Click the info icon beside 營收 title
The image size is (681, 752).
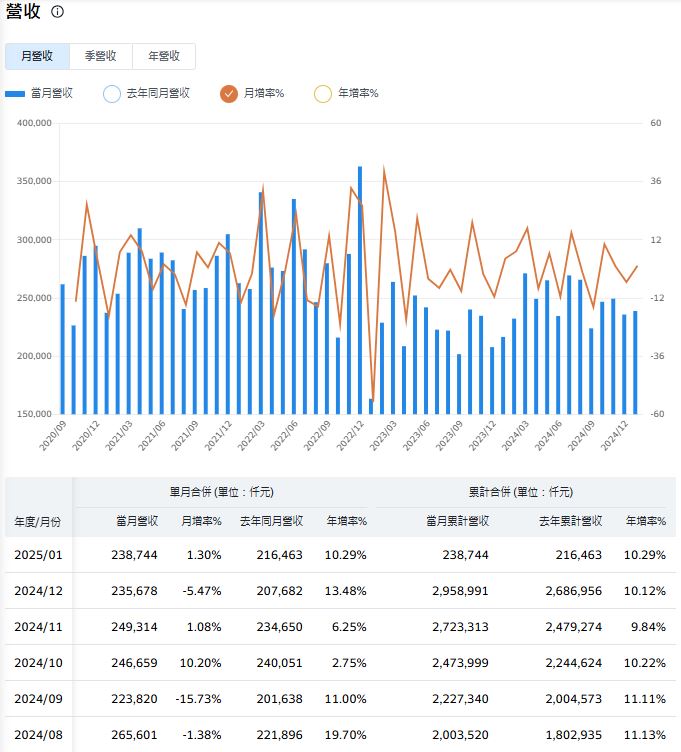tap(58, 12)
